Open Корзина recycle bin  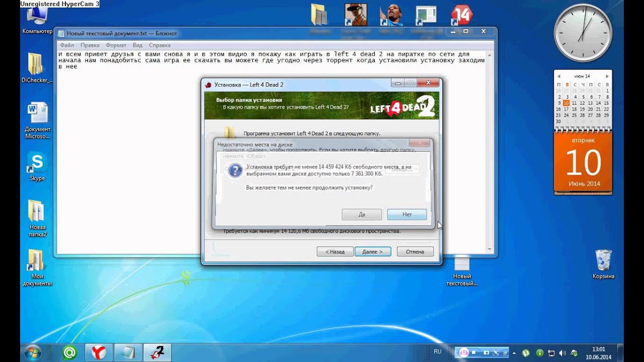[603, 264]
